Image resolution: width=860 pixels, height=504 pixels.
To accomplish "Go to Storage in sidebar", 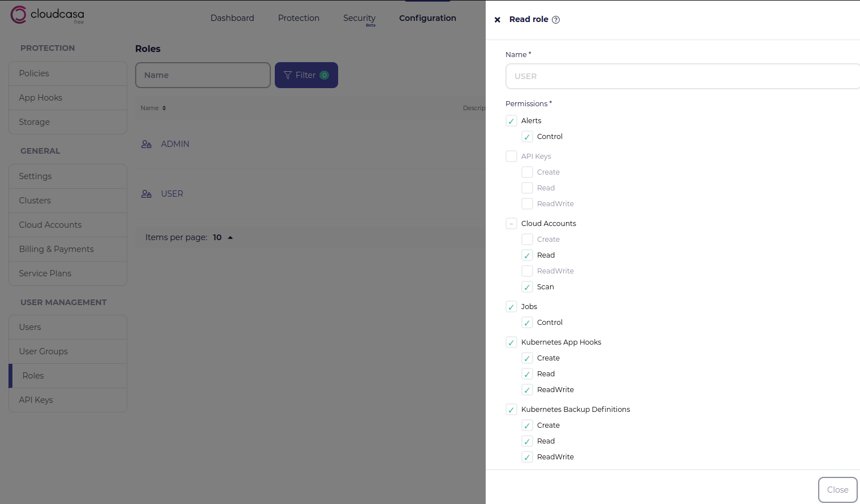I will (68, 122).
